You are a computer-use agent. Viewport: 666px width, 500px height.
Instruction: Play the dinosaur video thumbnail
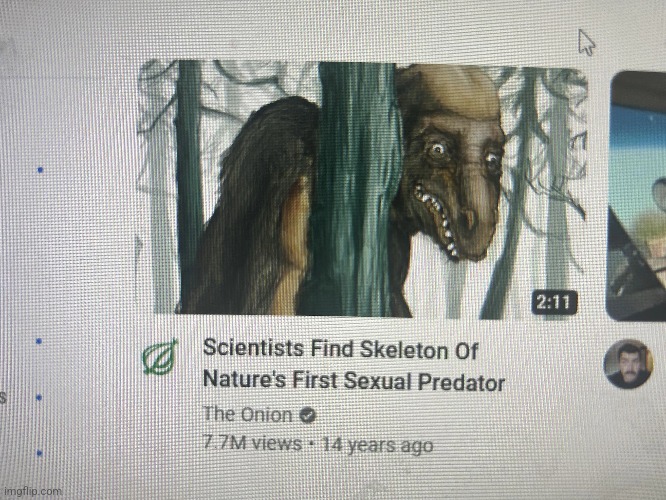click(x=362, y=190)
